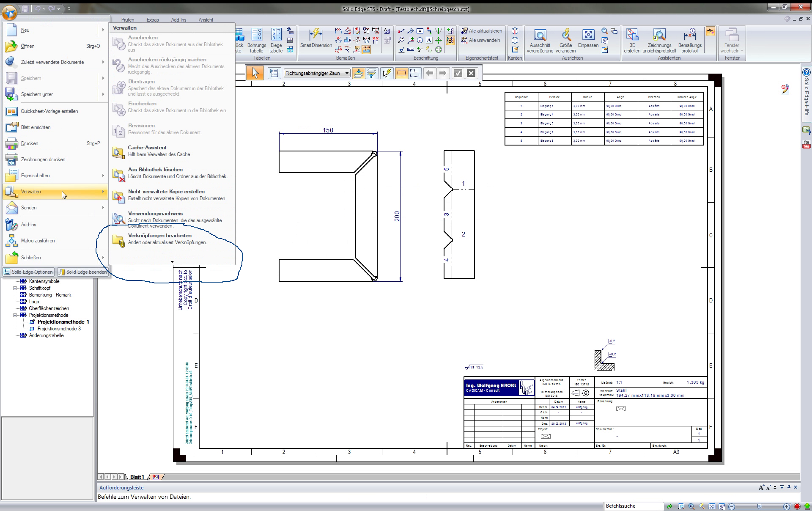Pin the Aufforderungsleiste prompt bar
812x511 pixels.
[x=789, y=488]
